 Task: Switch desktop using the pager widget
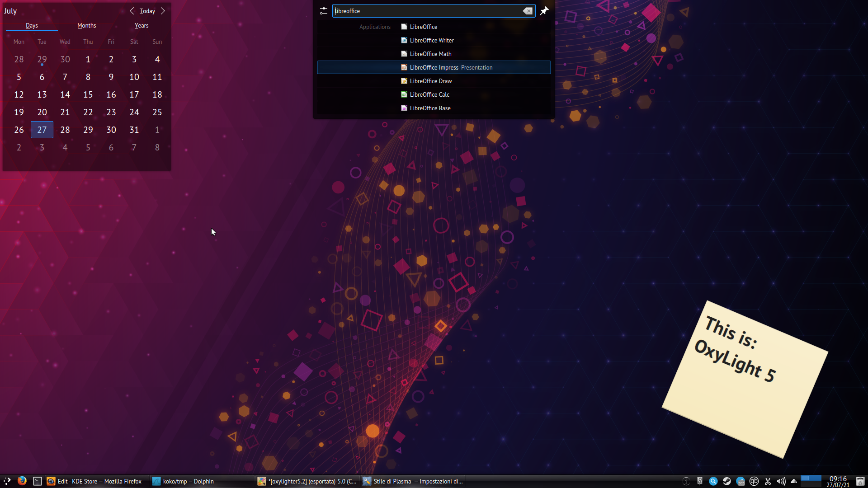(811, 481)
